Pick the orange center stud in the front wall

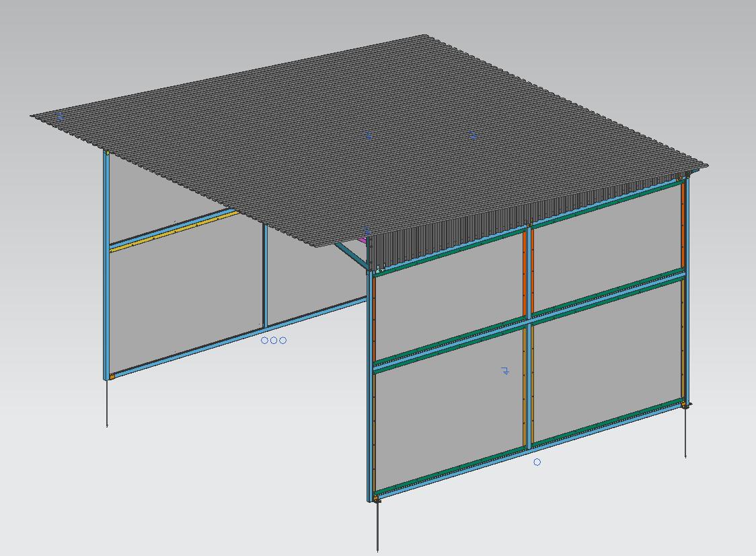point(525,274)
